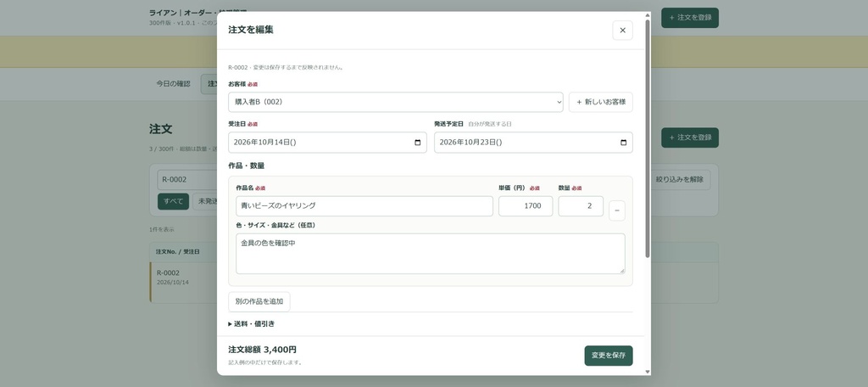868x387 pixels.
Task: Open calendar picker for 発送予定日 field
Action: click(623, 143)
